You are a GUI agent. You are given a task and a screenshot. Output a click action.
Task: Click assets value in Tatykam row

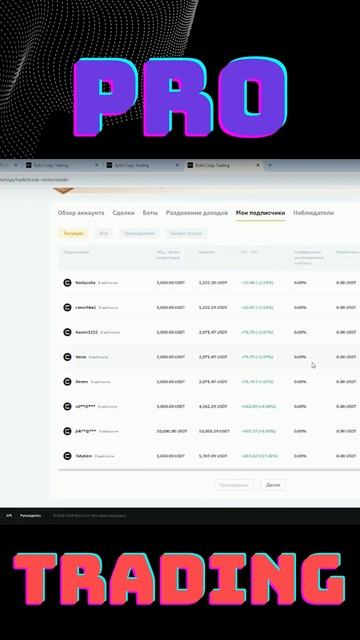click(x=213, y=456)
